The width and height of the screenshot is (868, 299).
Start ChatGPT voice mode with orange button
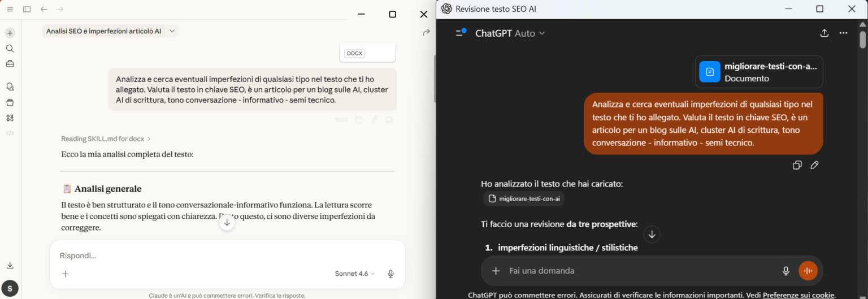click(808, 271)
